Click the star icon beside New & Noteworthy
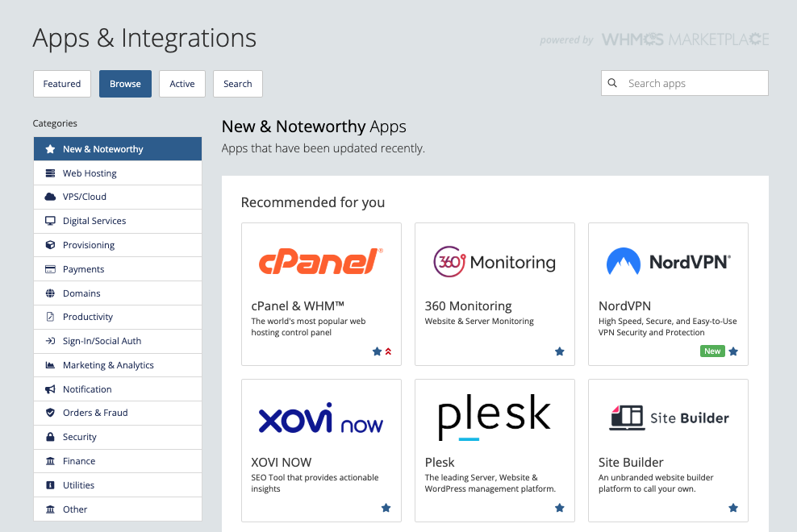Image resolution: width=797 pixels, height=532 pixels. (50, 149)
